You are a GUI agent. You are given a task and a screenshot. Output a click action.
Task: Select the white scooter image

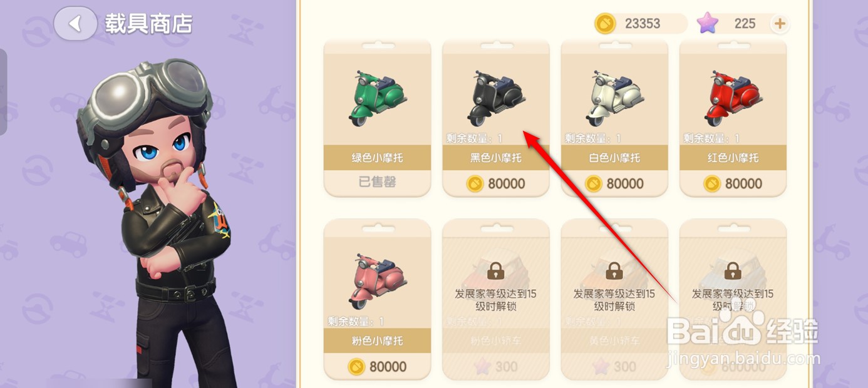coord(614,98)
